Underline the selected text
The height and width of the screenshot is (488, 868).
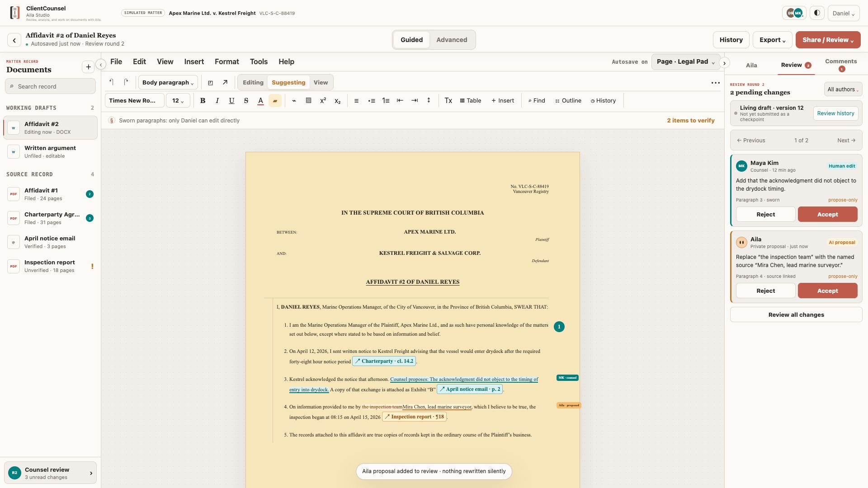coord(231,101)
